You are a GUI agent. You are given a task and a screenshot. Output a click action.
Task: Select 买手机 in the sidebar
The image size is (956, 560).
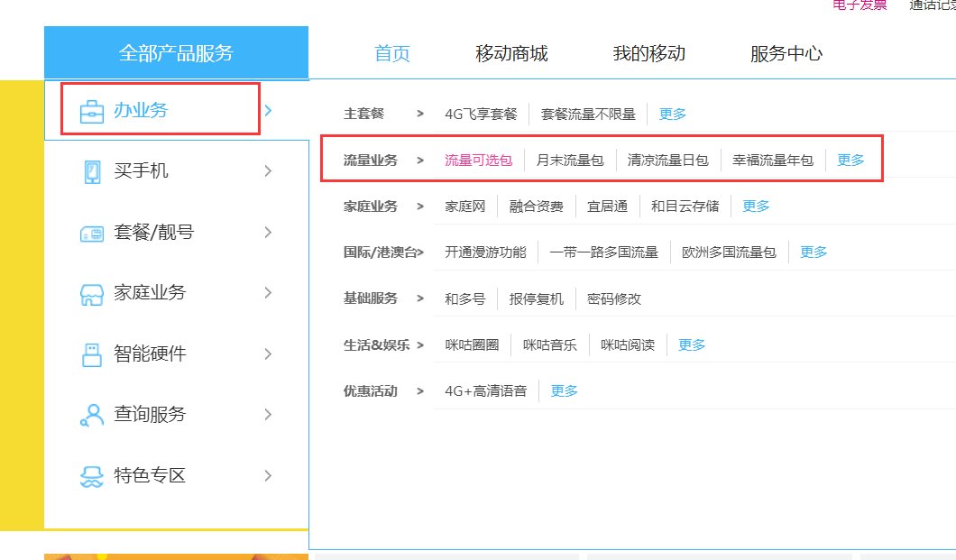pos(140,170)
